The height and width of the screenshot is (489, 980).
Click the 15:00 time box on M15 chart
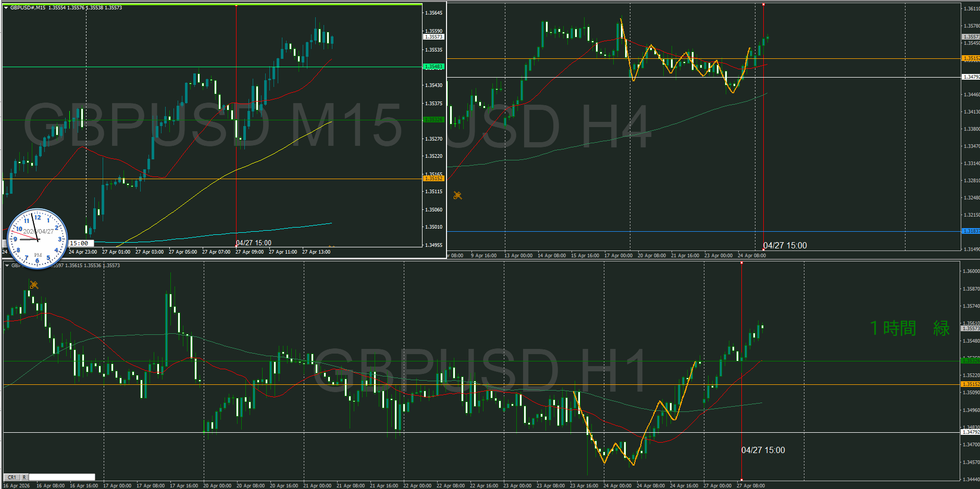point(80,243)
